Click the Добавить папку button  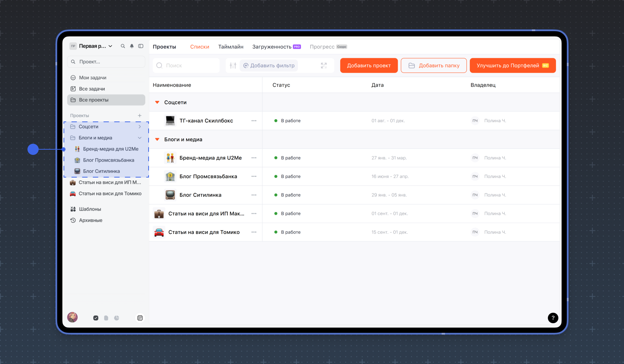[x=433, y=65]
